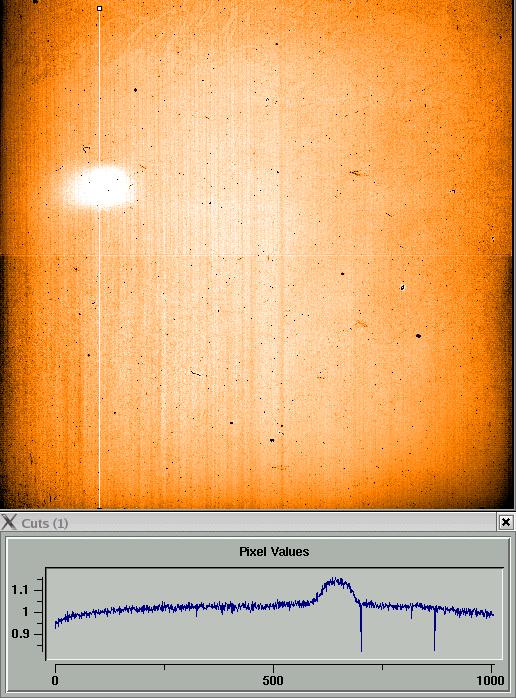Click the 1 label on the y-axis
Image resolution: width=516 pixels, height=698 pixels.
point(25,612)
